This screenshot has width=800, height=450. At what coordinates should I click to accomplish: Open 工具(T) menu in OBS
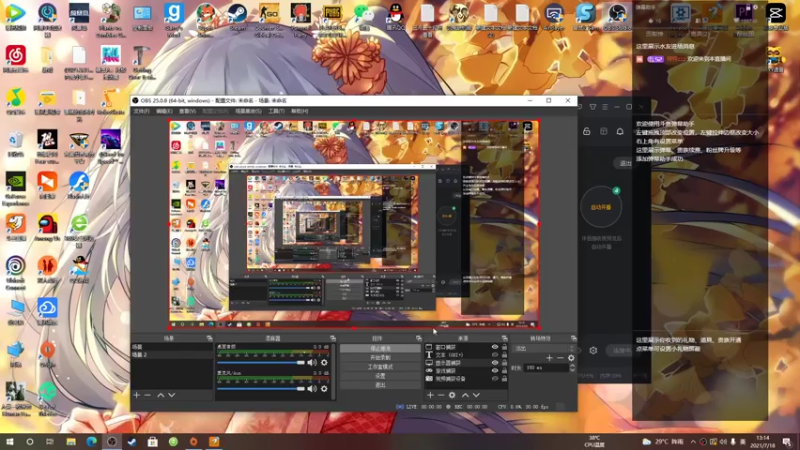pos(277,111)
